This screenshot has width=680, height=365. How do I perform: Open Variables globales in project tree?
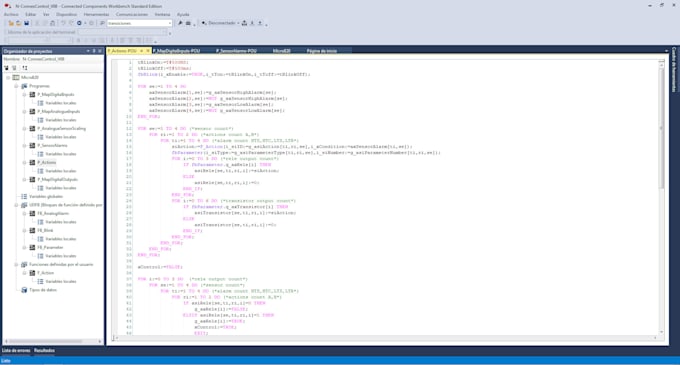[46, 196]
